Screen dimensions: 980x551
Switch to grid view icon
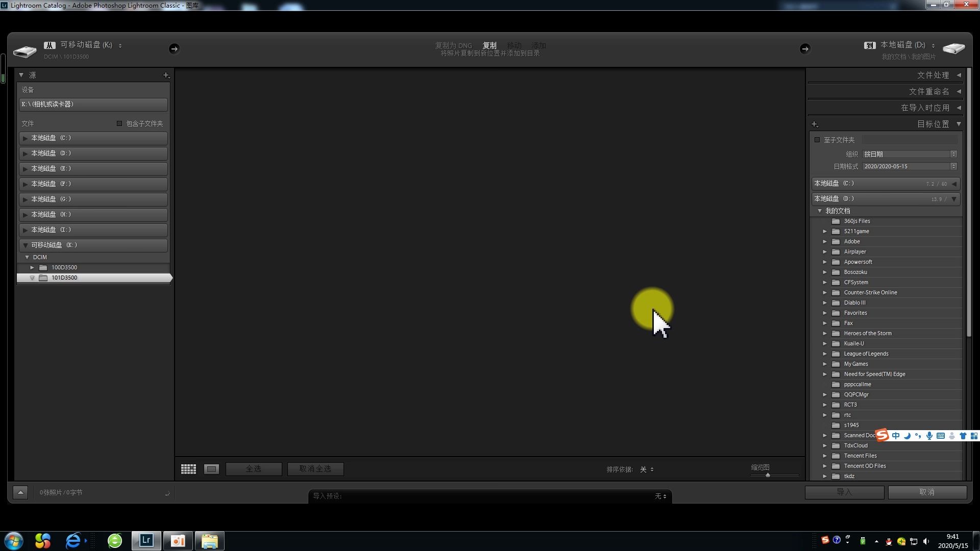(x=188, y=469)
